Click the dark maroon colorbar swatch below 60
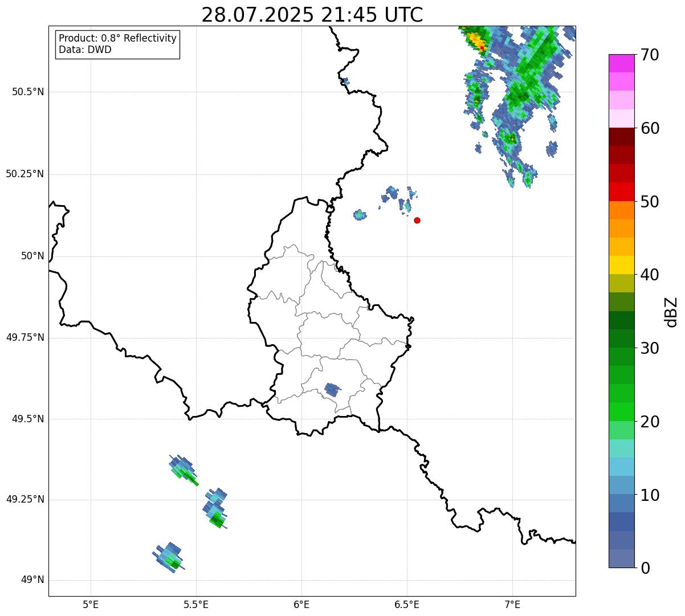 (x=621, y=137)
